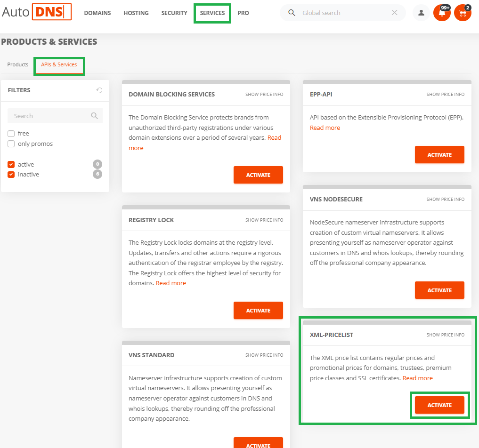479x448 pixels.
Task: Open Read more in XML-Pricelist description
Action: [x=418, y=378]
